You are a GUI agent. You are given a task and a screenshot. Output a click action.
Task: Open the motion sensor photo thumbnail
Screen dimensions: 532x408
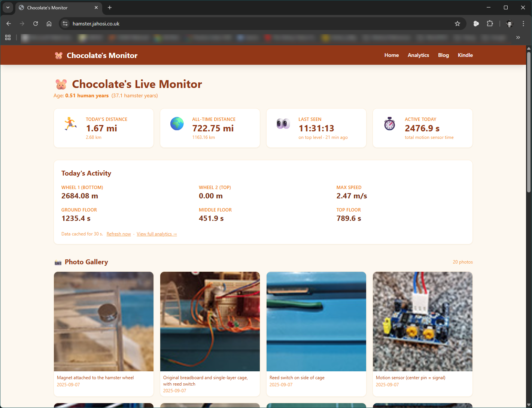423,322
